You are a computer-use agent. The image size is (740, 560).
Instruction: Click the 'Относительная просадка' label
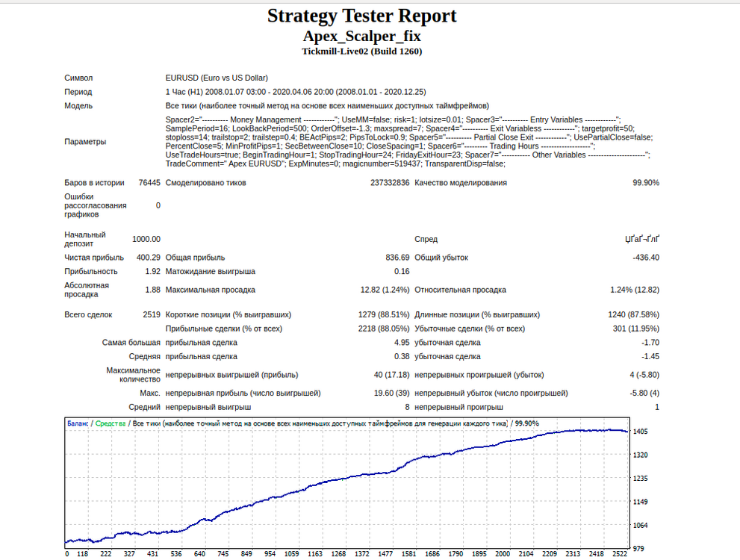click(460, 290)
